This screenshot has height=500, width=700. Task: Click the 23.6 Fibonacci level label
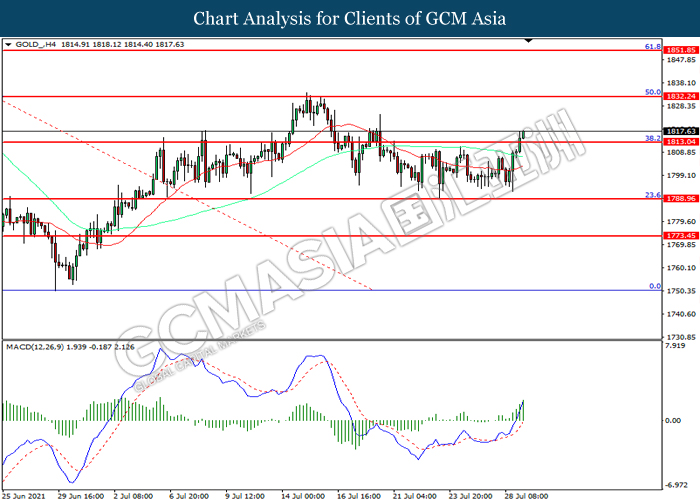653,195
